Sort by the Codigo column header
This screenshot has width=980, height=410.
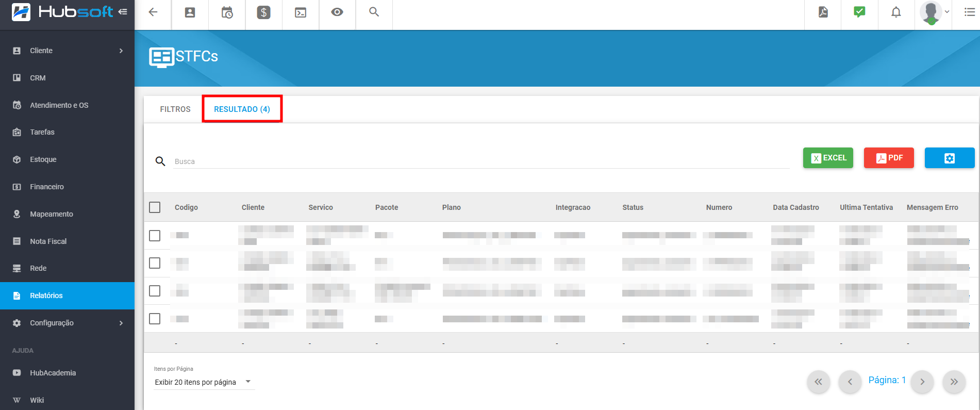186,207
